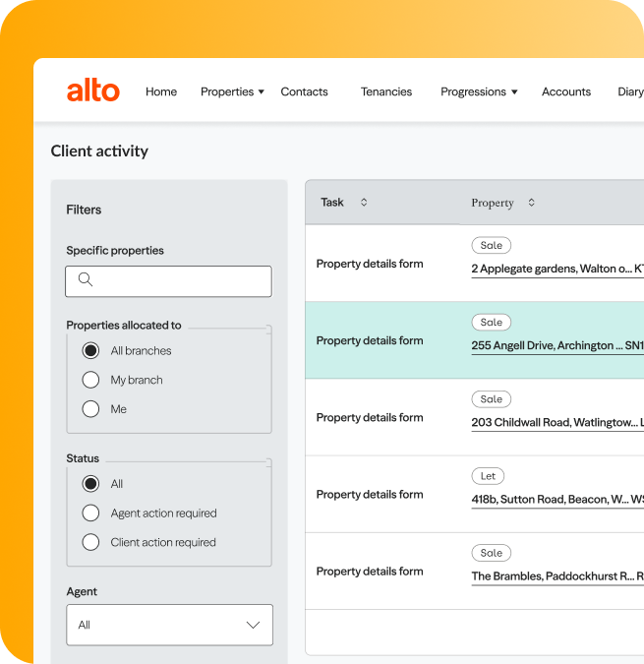Open the Tenancies menu item
Image resolution: width=644 pixels, height=664 pixels.
386,91
